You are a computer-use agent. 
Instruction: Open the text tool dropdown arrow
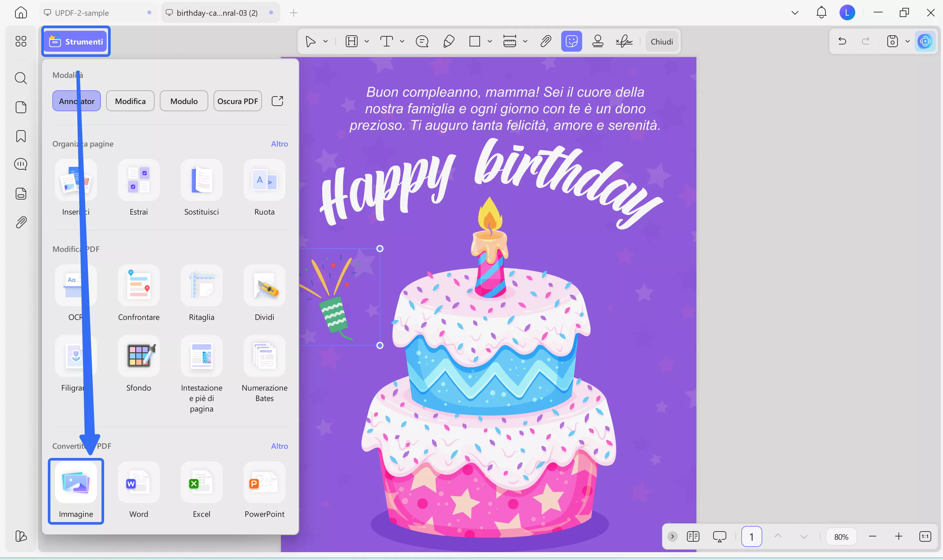[401, 41]
